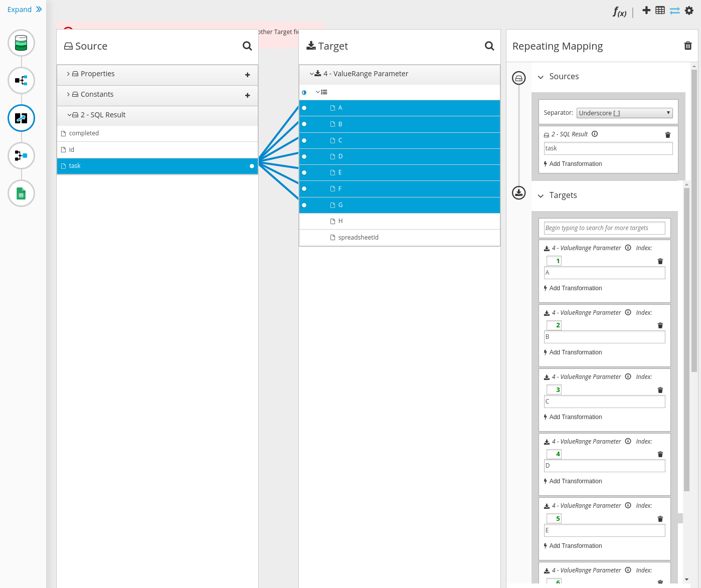
Task: Edit the task source field input
Action: click(x=608, y=148)
